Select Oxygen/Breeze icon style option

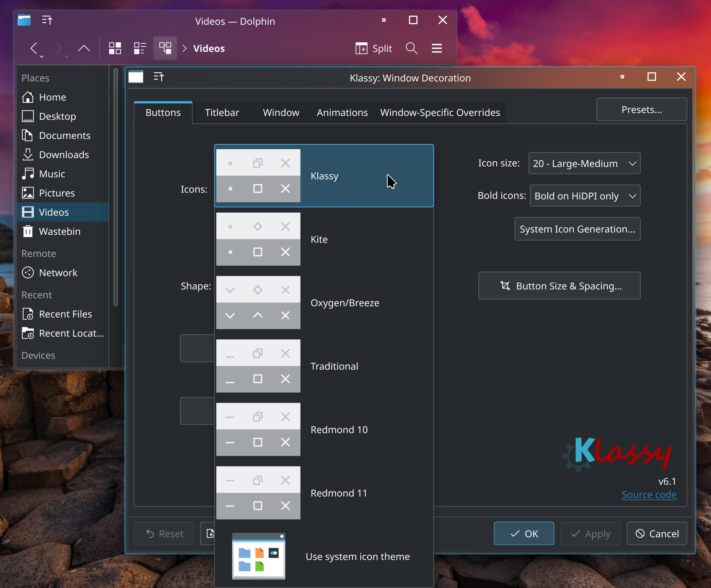coord(324,302)
